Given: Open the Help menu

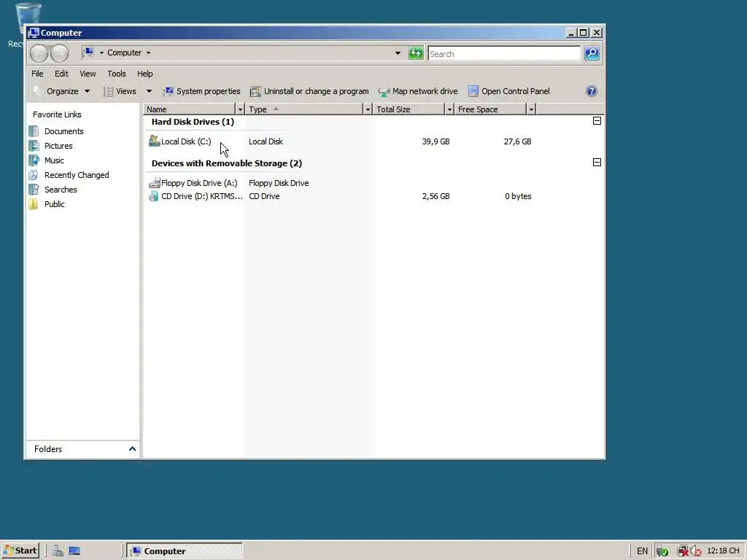Looking at the screenshot, I should 145,74.
